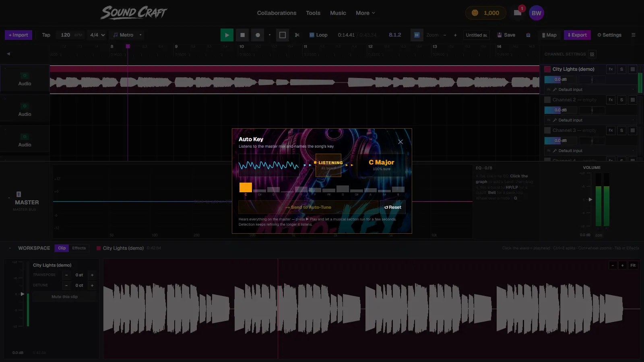644x362 pixels.
Task: Click the Stop transport button
Action: point(242,35)
